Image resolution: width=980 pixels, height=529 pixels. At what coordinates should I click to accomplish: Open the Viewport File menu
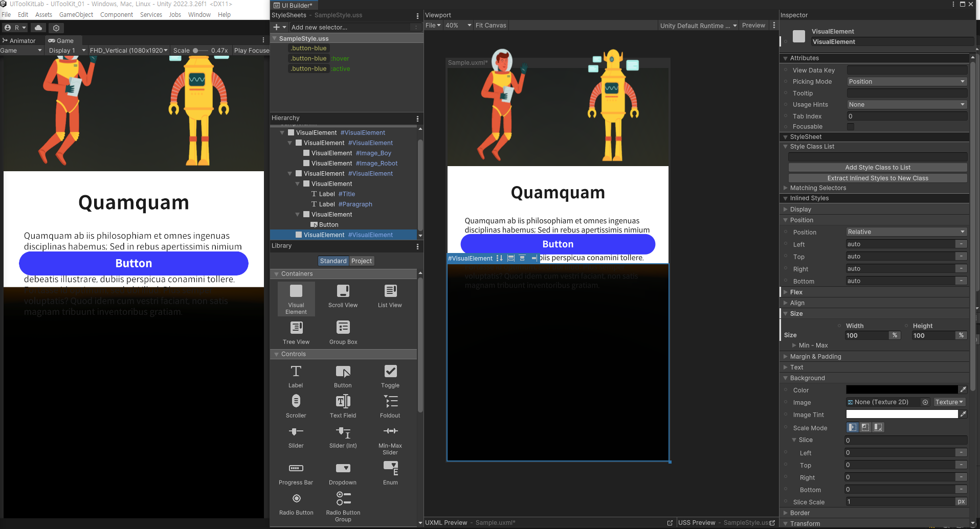(433, 26)
